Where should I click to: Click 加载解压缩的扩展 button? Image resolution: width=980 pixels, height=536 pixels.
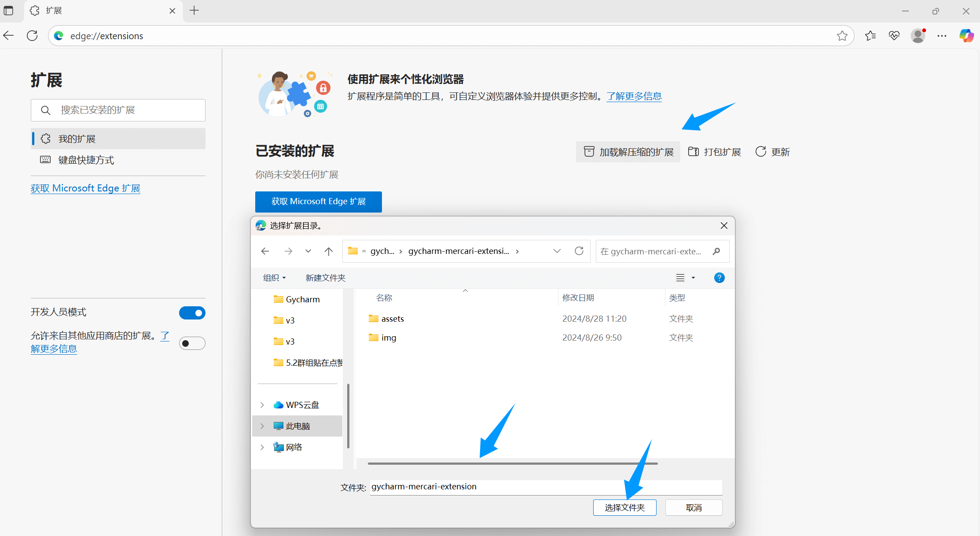pos(628,152)
